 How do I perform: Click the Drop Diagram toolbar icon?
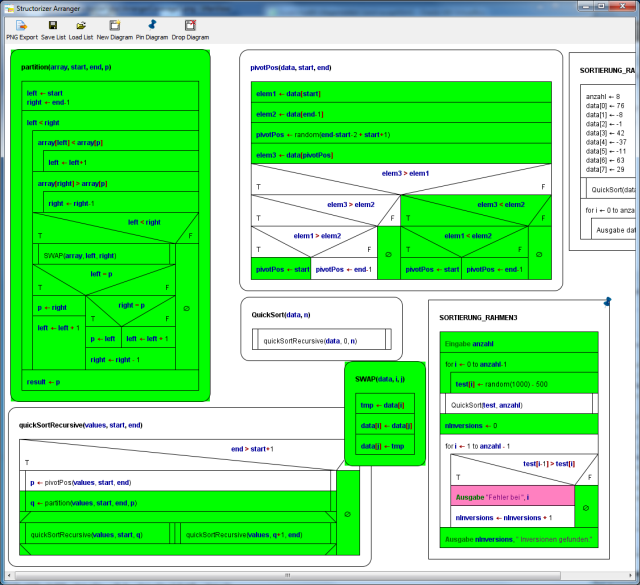190,25
